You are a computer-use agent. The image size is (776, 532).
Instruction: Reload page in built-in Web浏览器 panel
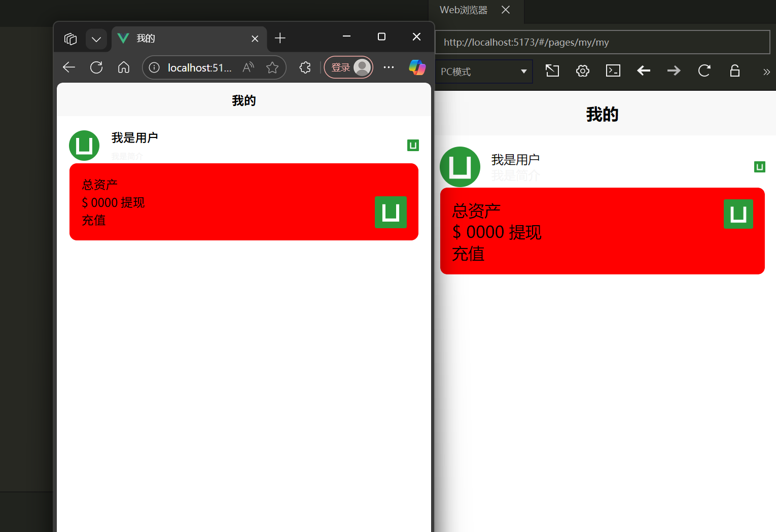pos(704,71)
